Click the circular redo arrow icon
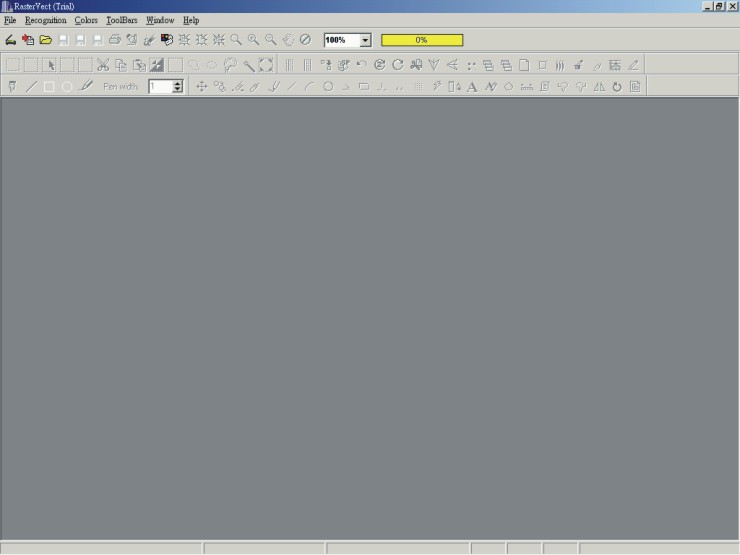 click(398, 65)
